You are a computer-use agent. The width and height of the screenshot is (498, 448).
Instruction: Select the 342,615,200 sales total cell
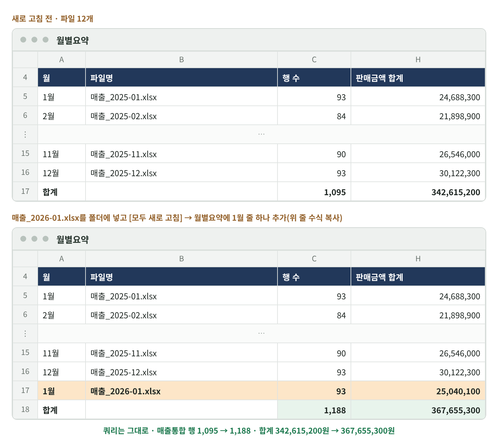click(x=418, y=192)
